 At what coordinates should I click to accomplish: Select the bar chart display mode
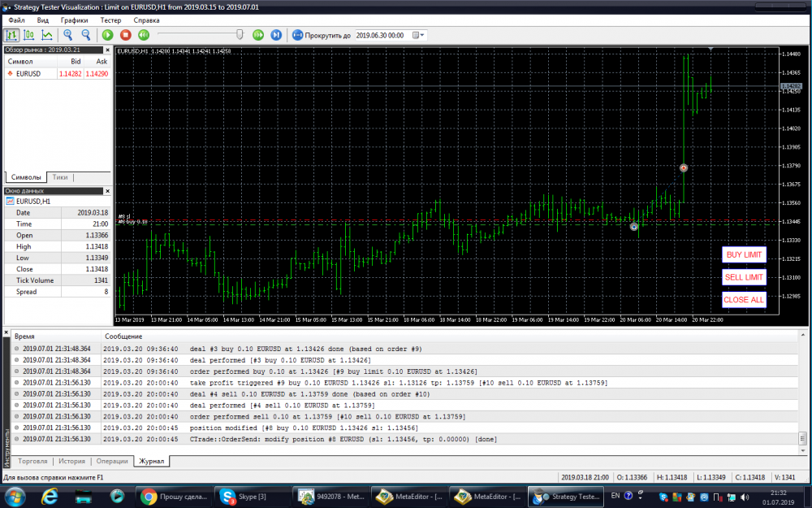click(x=12, y=35)
